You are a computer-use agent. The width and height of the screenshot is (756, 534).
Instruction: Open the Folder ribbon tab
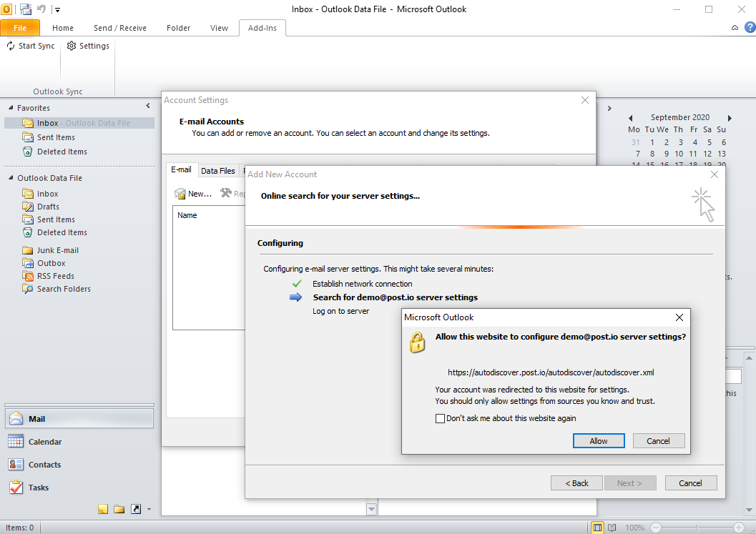(178, 28)
